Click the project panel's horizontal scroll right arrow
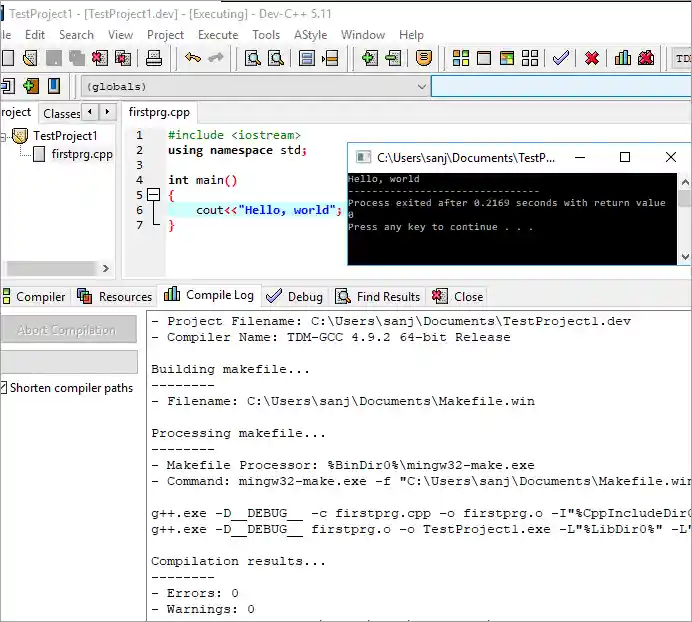Viewport: 692px width, 622px height. (x=105, y=268)
